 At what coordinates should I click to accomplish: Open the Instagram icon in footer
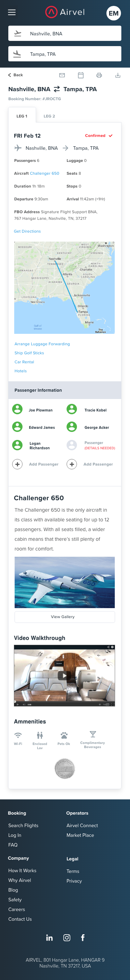67,937
